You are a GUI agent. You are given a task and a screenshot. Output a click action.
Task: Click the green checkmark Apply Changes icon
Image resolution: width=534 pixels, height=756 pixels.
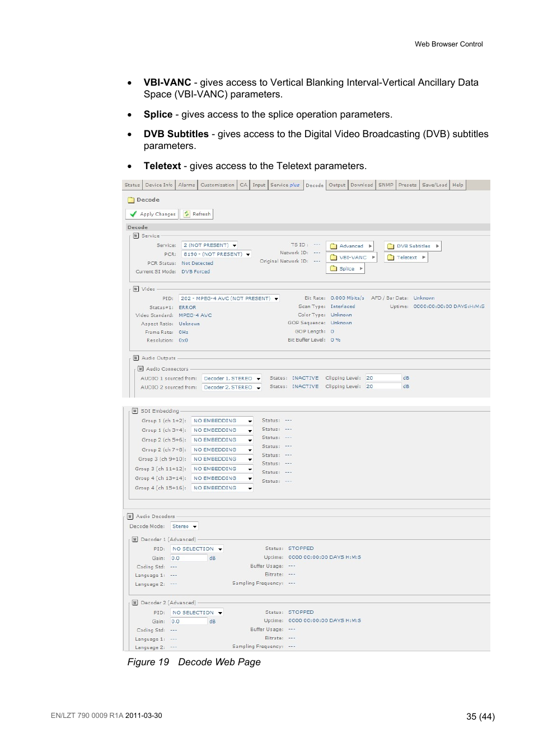pos(133,214)
